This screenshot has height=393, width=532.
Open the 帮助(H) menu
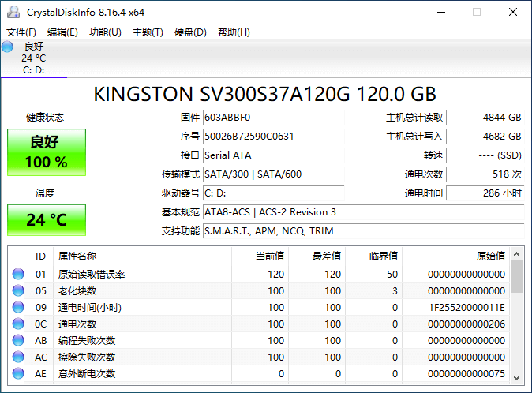[234, 32]
